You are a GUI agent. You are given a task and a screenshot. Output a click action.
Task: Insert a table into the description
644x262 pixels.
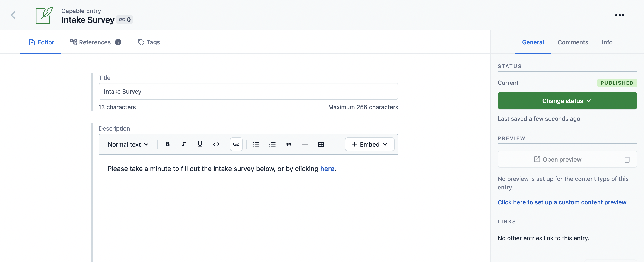click(321, 144)
